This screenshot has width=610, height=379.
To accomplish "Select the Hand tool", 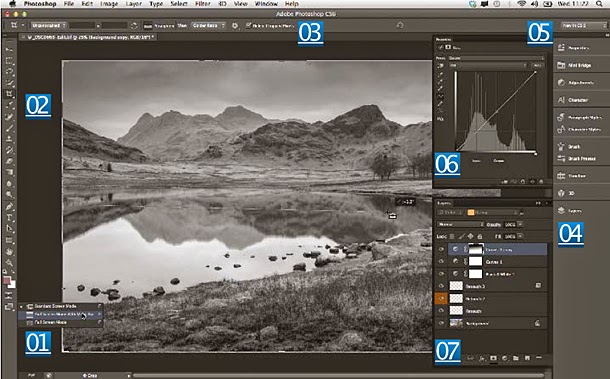I will coord(9,252).
